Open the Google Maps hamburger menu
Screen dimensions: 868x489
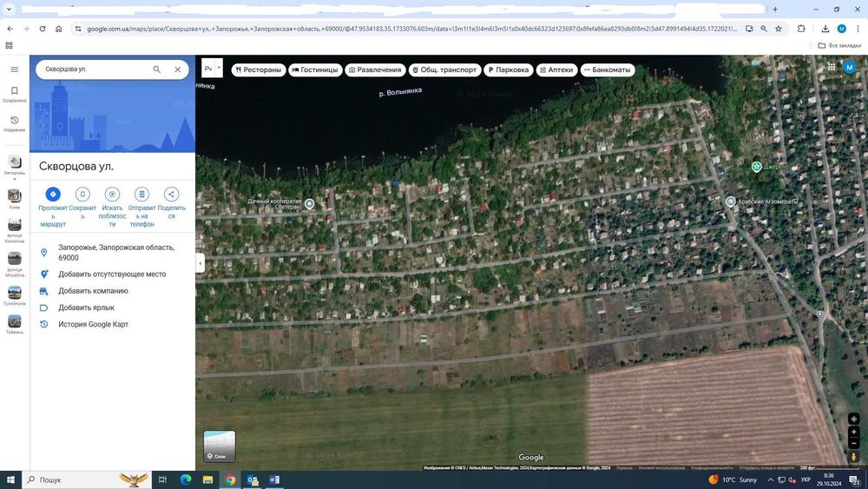[15, 69]
